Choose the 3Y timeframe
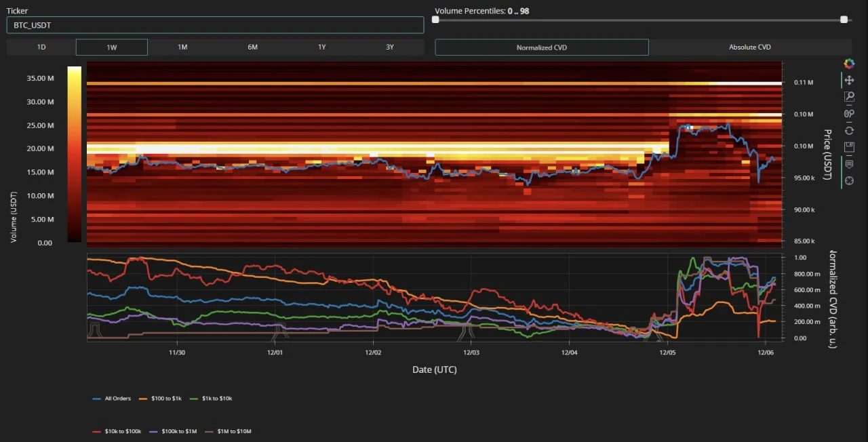The width and height of the screenshot is (868, 442). (x=390, y=47)
